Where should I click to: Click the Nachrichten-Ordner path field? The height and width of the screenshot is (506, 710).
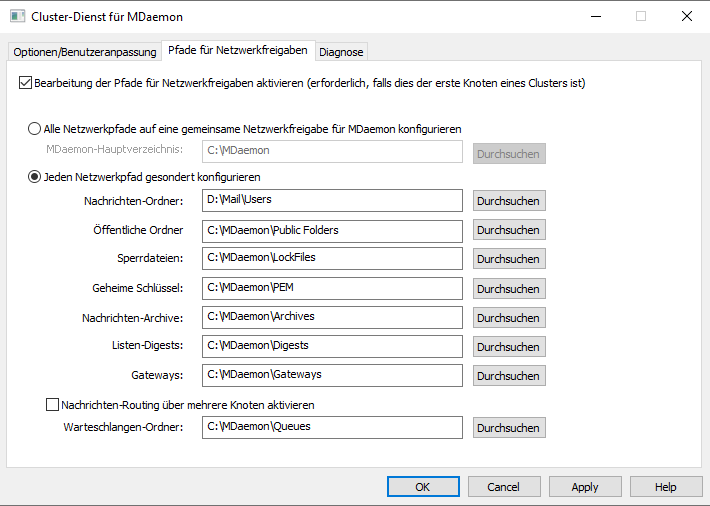click(332, 201)
